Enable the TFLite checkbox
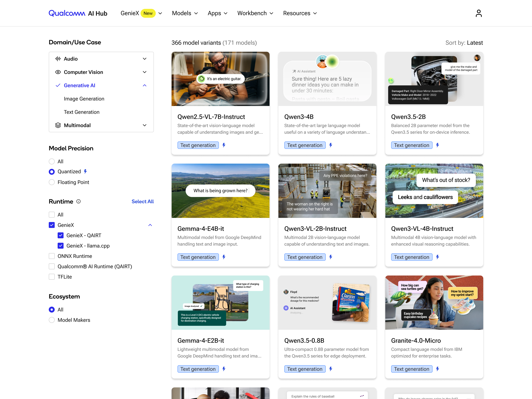This screenshot has height=399, width=532. [52, 277]
